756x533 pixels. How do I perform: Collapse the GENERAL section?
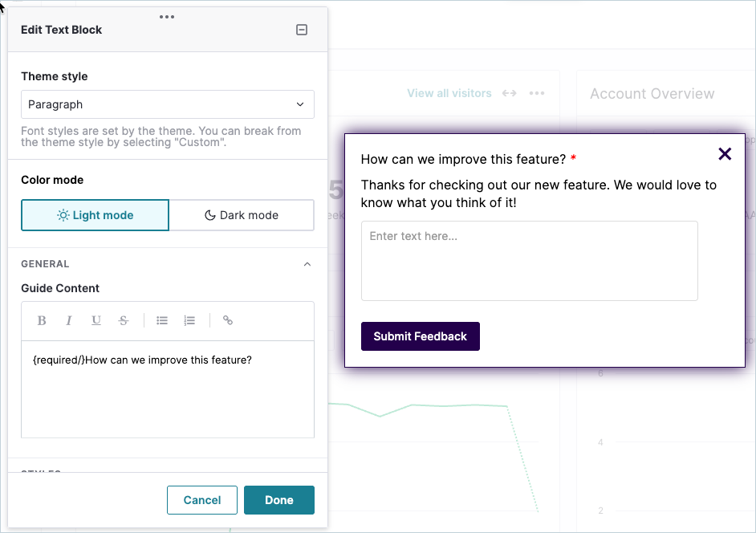point(307,264)
